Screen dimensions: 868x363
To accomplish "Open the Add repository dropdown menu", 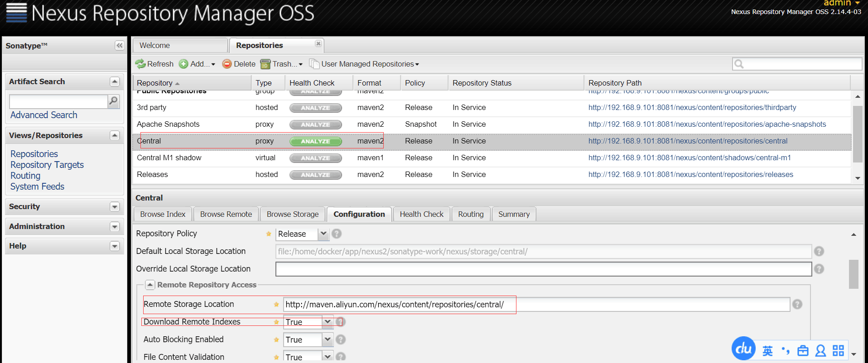I will click(198, 64).
